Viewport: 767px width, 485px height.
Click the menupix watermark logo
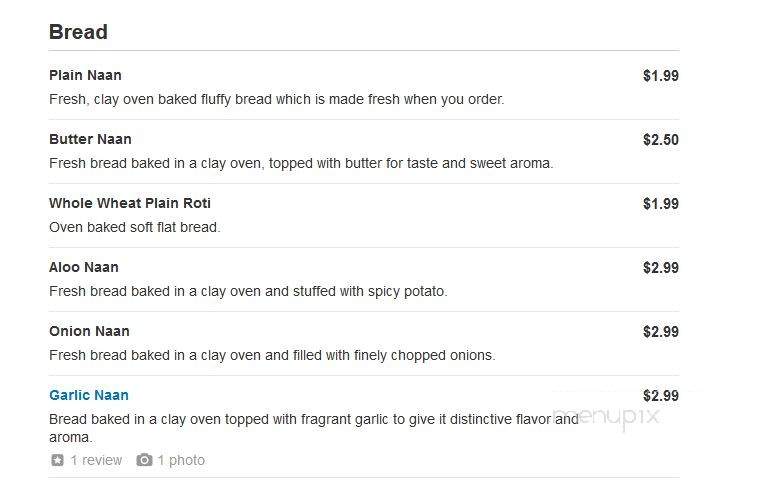[607, 418]
